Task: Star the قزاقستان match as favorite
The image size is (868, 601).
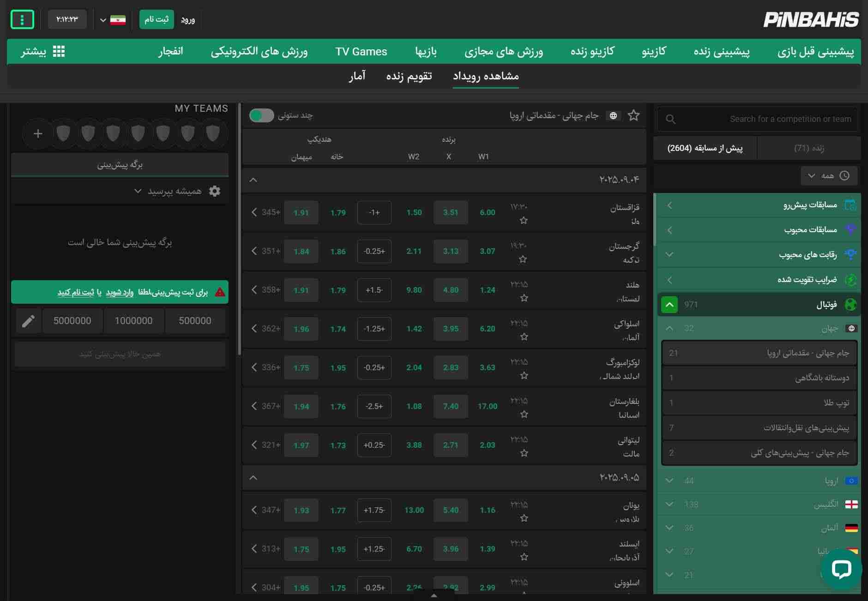Action: pyautogui.click(x=524, y=221)
